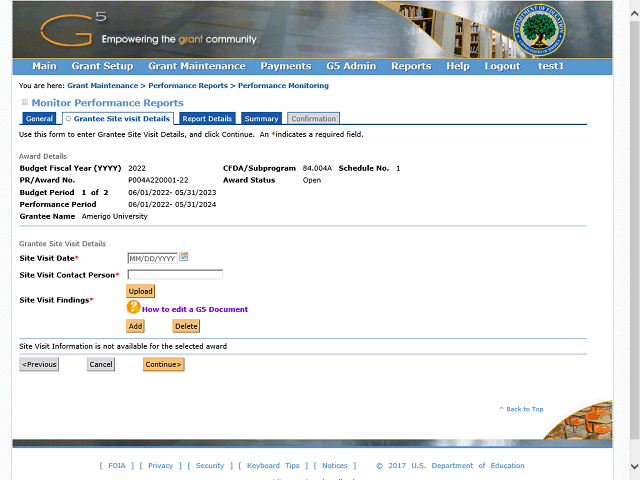Click Performance Reports breadcrumb link
Screen dimensions: 640x480
(x=188, y=86)
